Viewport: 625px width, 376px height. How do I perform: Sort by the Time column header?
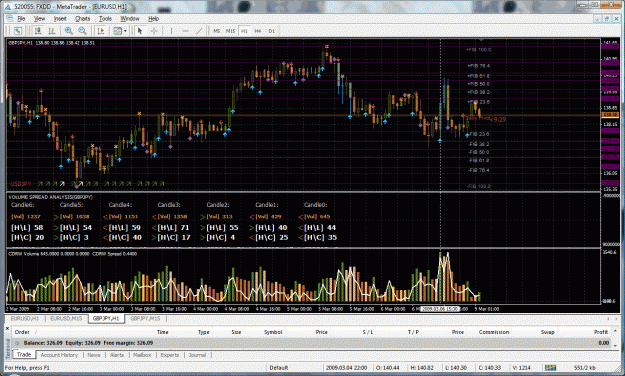162,332
